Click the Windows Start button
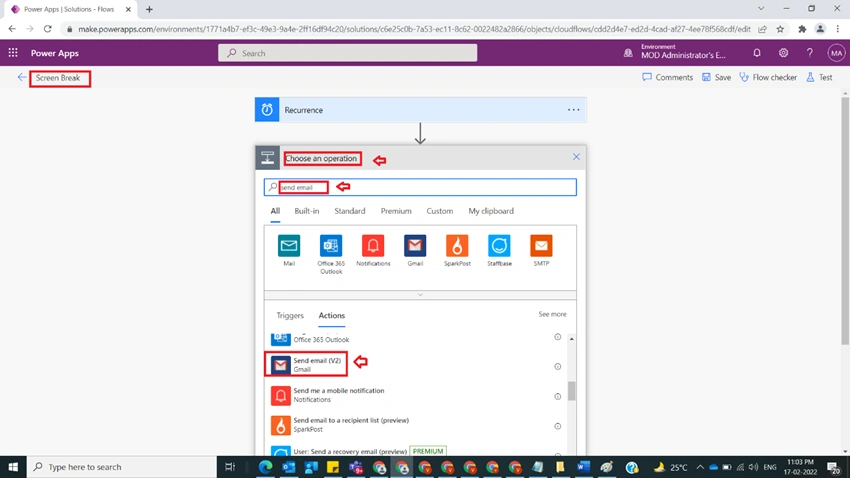Screen dimensions: 850x478 (x=13, y=467)
